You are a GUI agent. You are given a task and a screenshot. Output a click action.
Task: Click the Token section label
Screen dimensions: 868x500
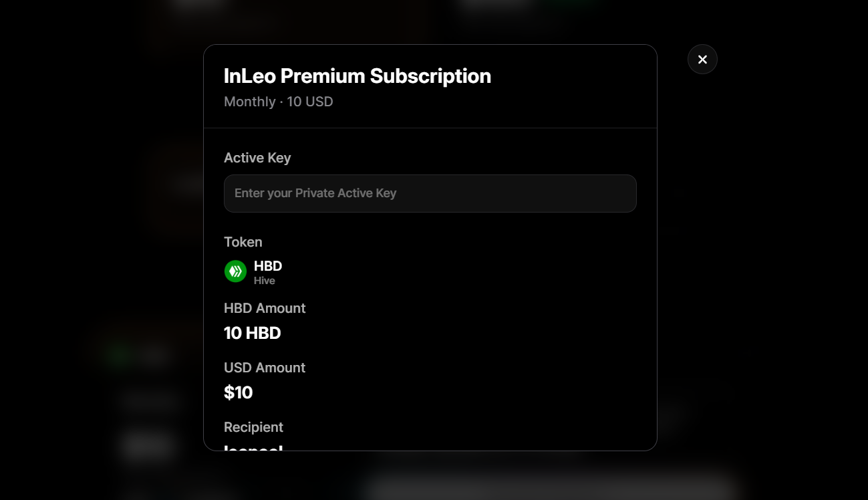coord(243,242)
